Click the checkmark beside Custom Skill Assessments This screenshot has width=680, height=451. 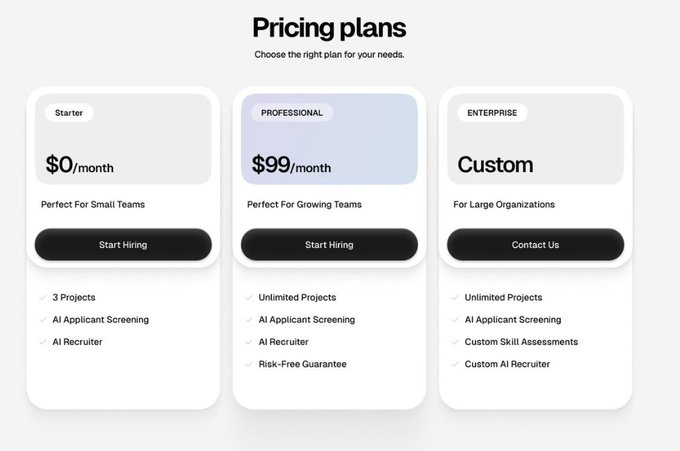point(455,342)
